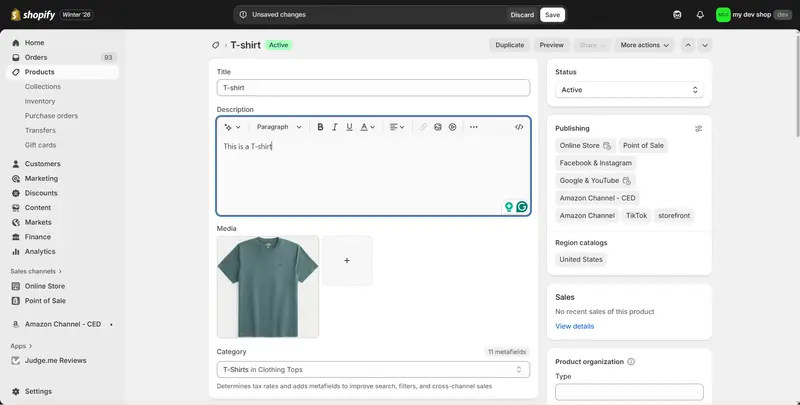Open the my dev shop account menu

click(x=753, y=15)
